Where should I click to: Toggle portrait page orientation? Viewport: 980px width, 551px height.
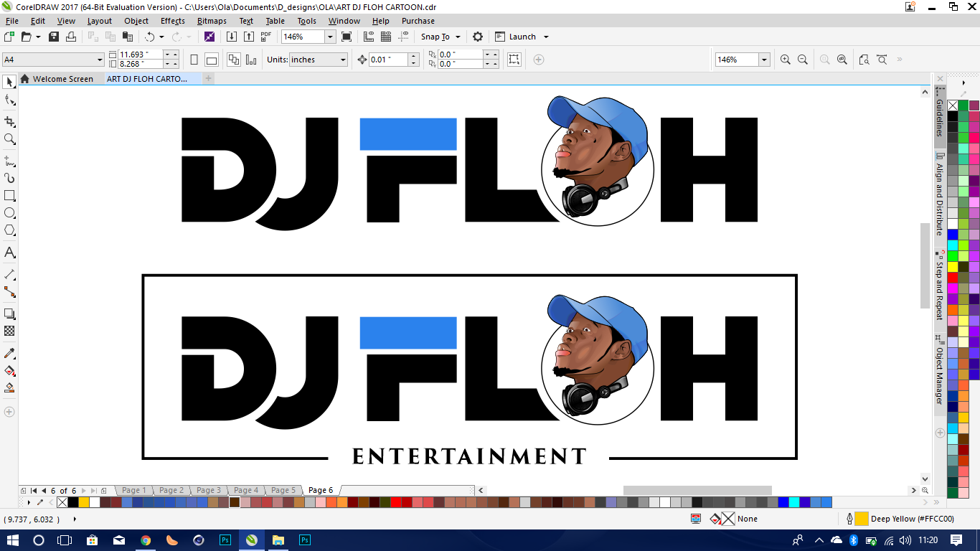194,60
